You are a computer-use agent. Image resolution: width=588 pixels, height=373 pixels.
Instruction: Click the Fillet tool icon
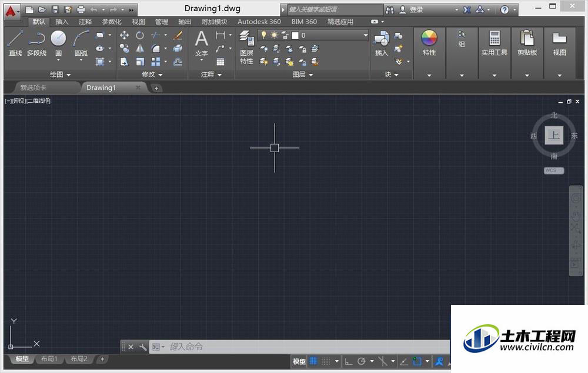[x=155, y=48]
